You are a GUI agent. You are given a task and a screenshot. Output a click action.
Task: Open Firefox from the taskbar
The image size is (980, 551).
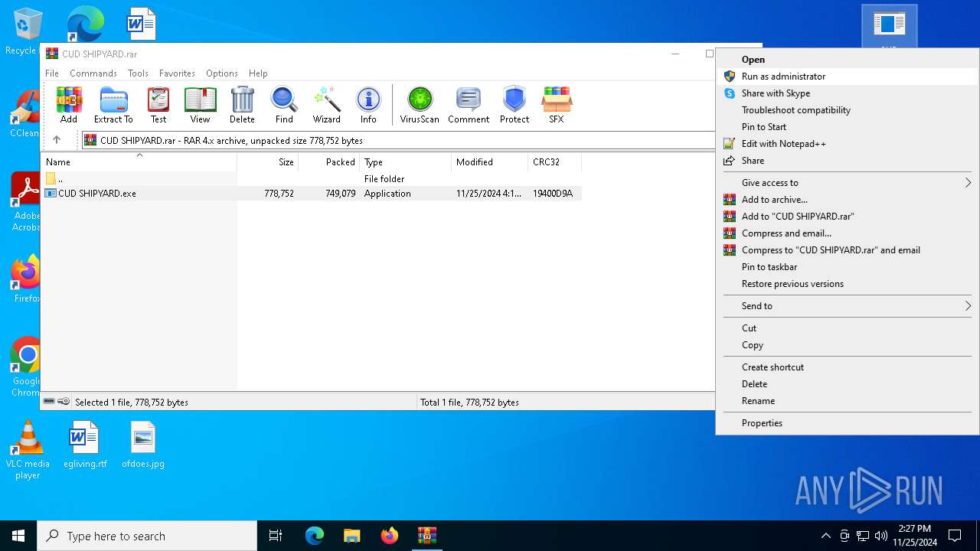390,536
